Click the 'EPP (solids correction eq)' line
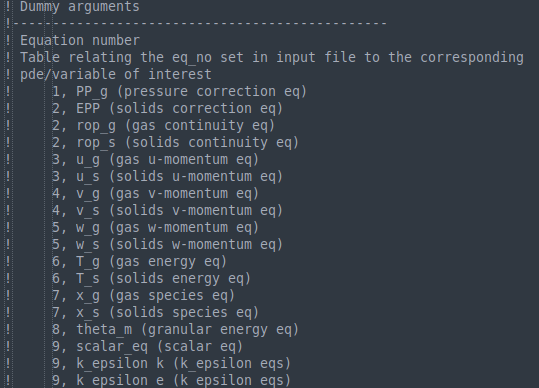The image size is (539, 388). pyautogui.click(x=167, y=108)
